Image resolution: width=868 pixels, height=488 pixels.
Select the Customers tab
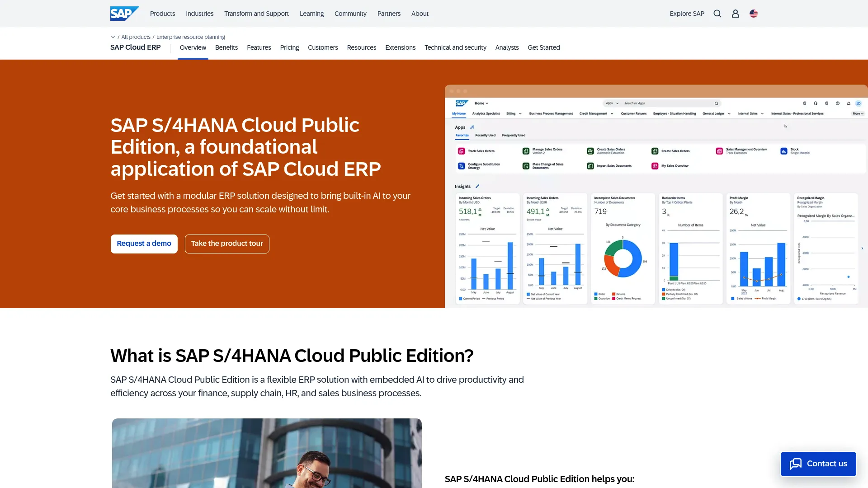[x=323, y=47]
